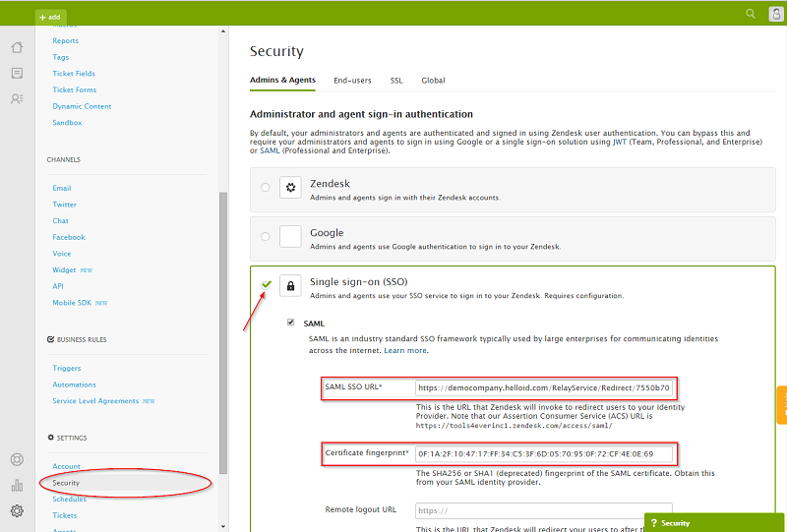Click the Zendesk gear logo icon

(x=290, y=188)
